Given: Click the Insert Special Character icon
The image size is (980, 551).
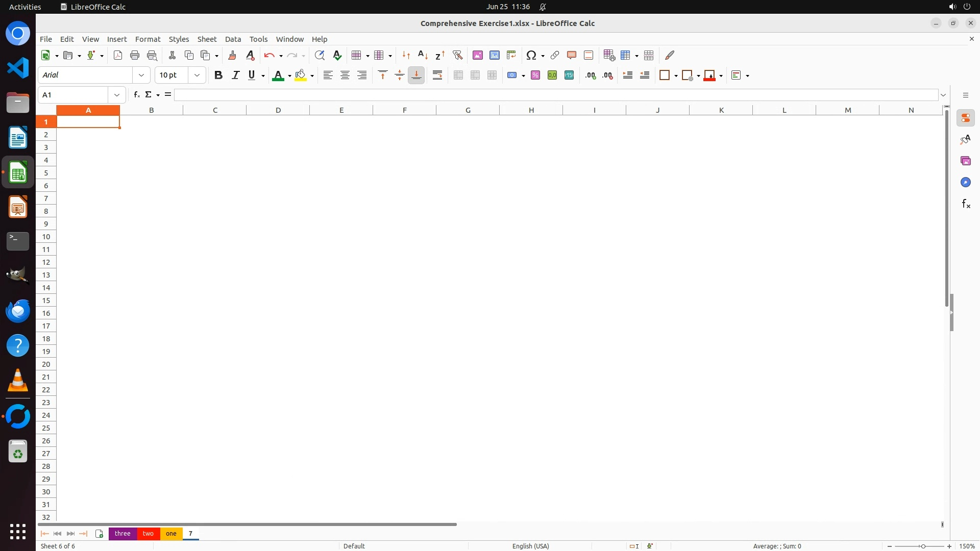Looking at the screenshot, I should [x=531, y=55].
